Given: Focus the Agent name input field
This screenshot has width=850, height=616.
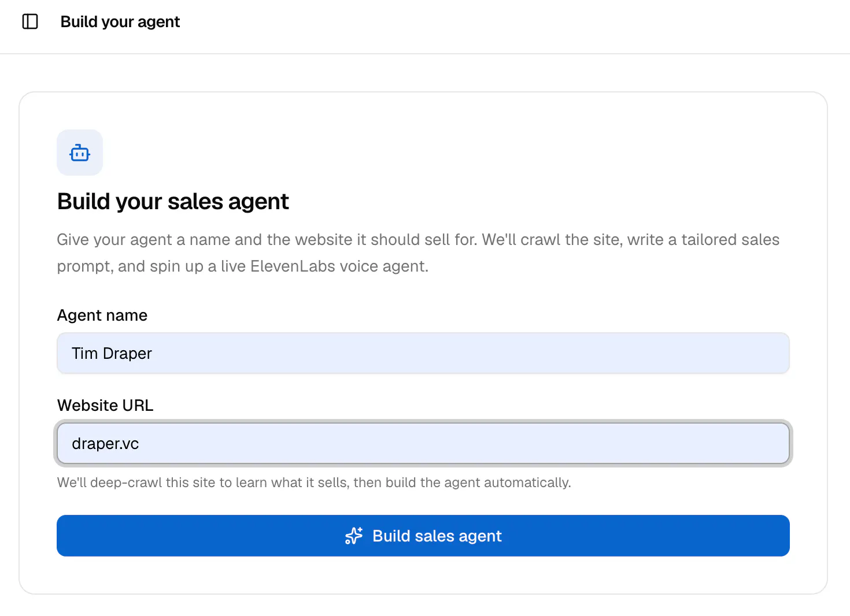Looking at the screenshot, I should [x=423, y=353].
